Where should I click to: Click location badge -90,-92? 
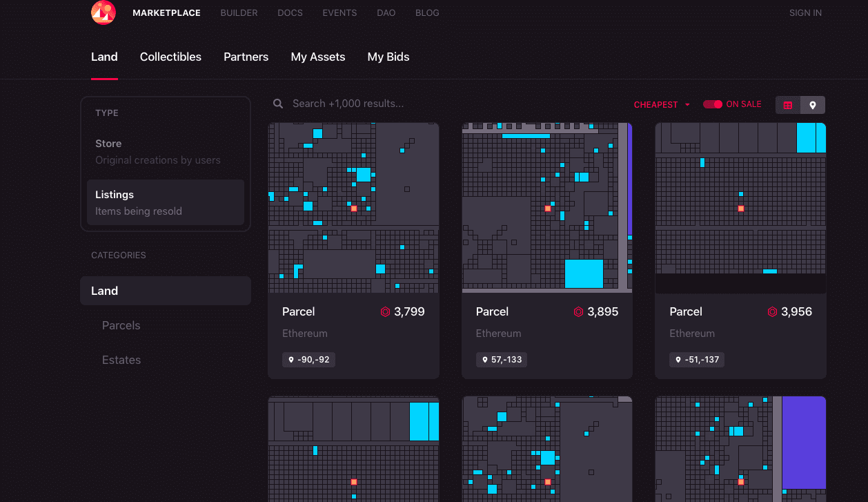click(308, 360)
